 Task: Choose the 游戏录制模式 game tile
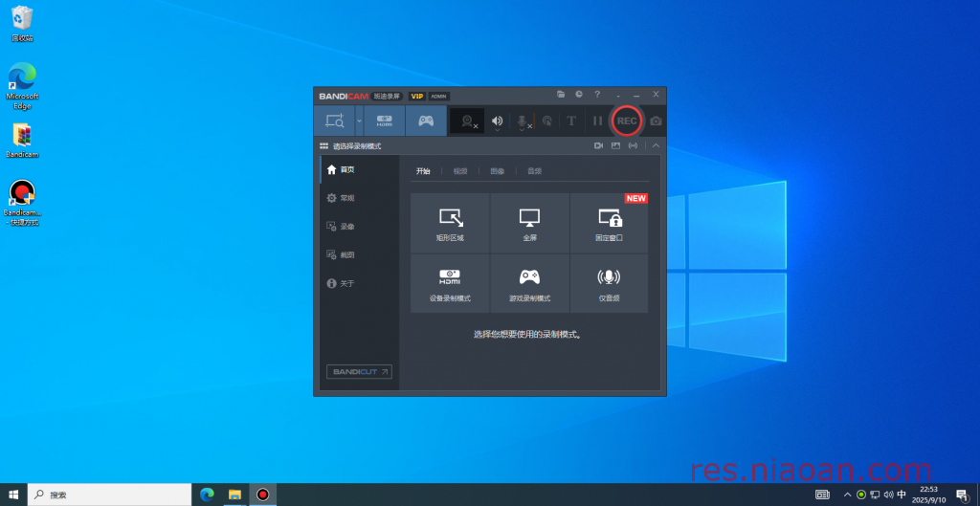point(529,284)
